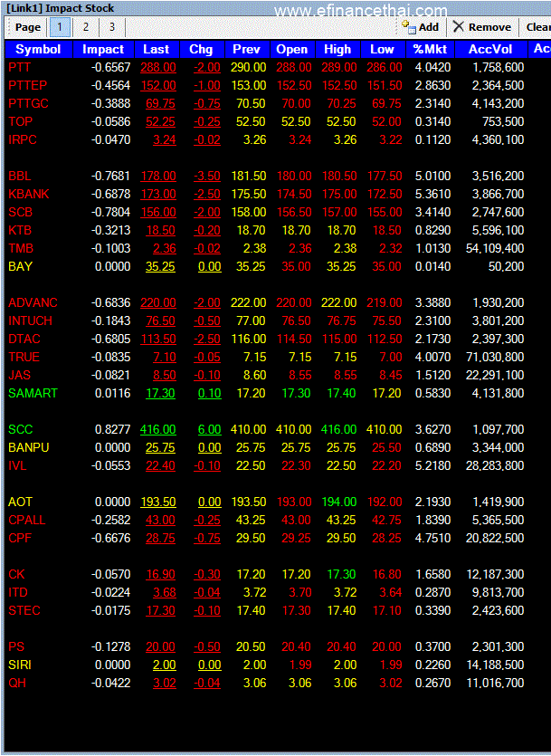Image resolution: width=551 pixels, height=756 pixels.
Task: Sort by the Low column header
Action: pyautogui.click(x=382, y=49)
